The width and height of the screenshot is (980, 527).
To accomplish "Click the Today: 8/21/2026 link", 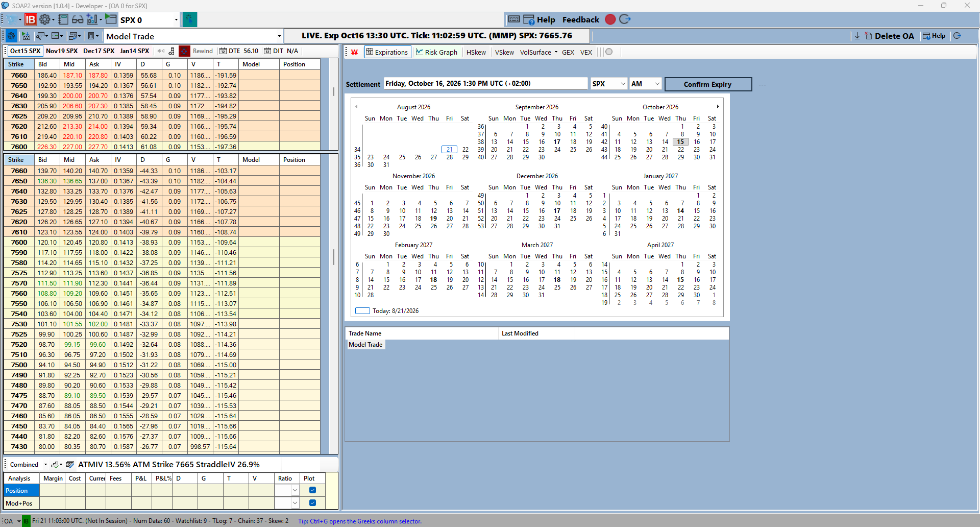I will [395, 311].
